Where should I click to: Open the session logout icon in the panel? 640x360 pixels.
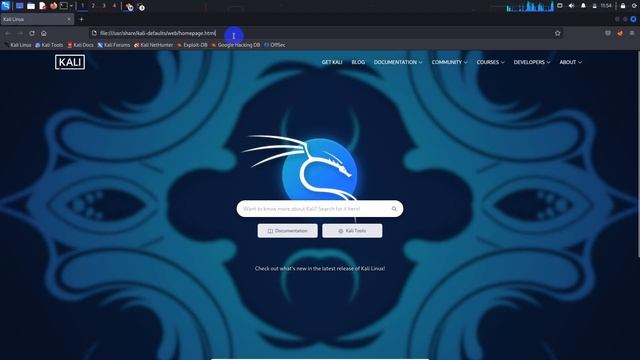point(635,6)
